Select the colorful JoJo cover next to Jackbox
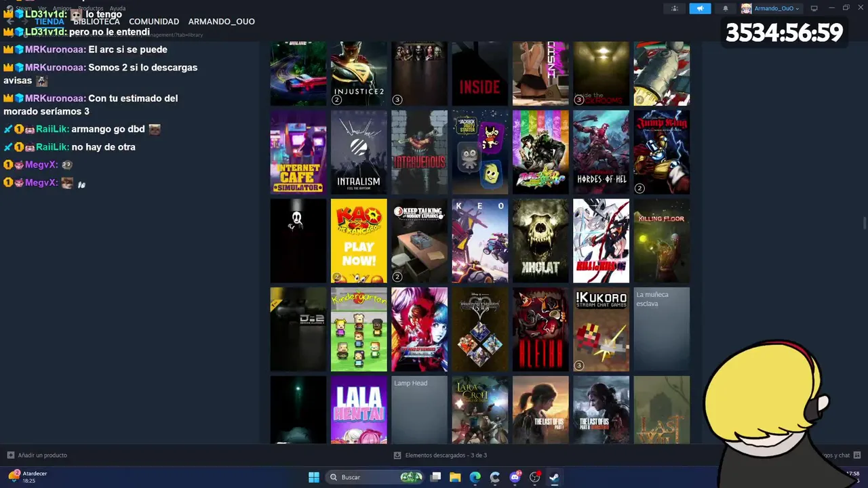This screenshot has width=868, height=488. pyautogui.click(x=540, y=152)
